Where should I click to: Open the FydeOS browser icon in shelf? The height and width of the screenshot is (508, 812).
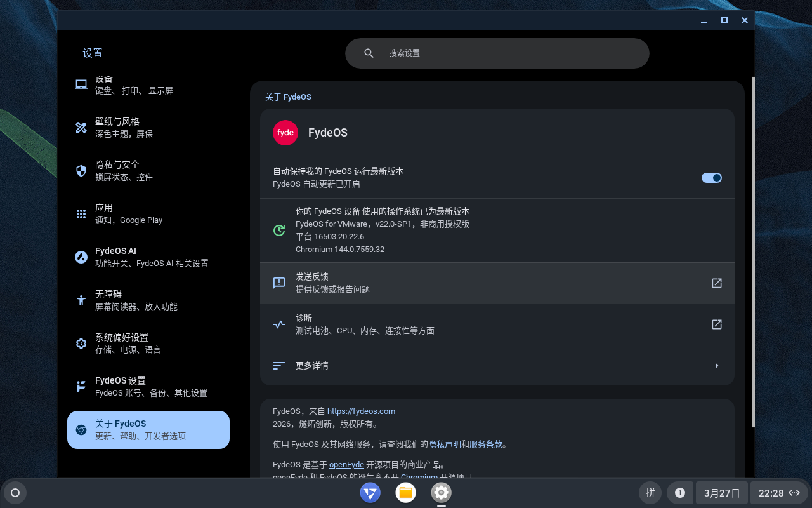pyautogui.click(x=370, y=493)
